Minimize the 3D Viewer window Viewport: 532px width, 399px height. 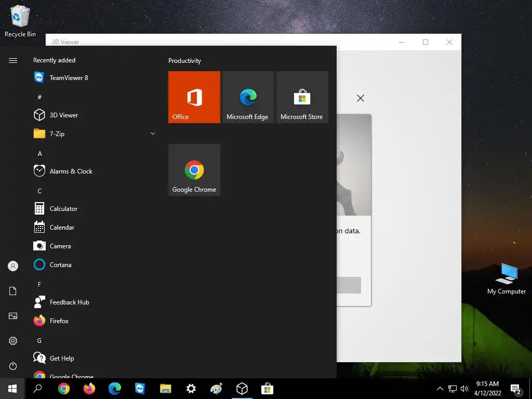[402, 42]
